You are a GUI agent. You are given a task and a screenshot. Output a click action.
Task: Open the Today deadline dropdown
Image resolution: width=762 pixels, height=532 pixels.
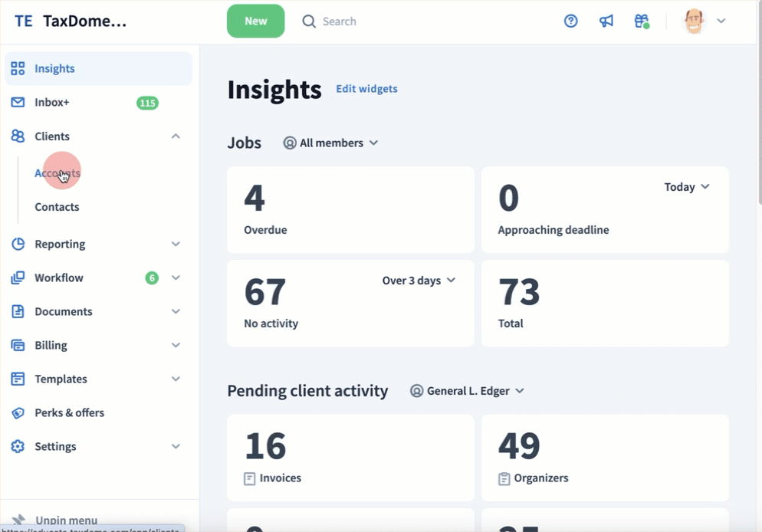[x=687, y=187]
